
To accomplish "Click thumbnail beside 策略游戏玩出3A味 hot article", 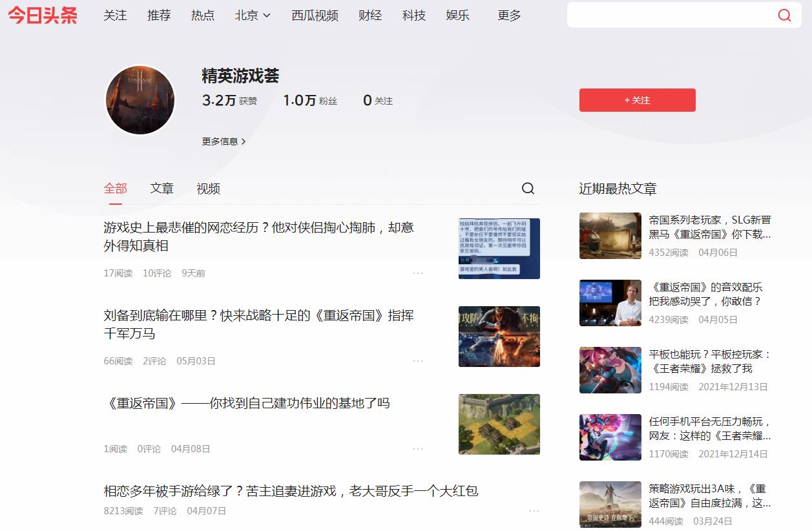I will 610,505.
